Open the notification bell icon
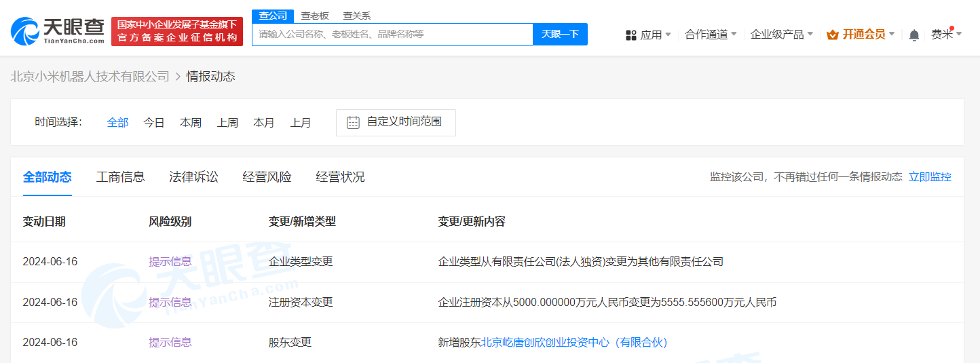Viewport: 980px width, 363px height. pyautogui.click(x=914, y=35)
